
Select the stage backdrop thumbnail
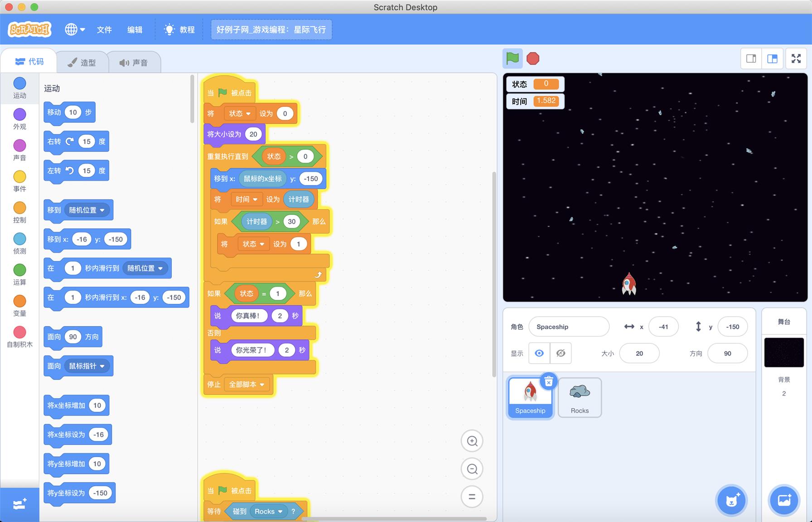pos(784,352)
